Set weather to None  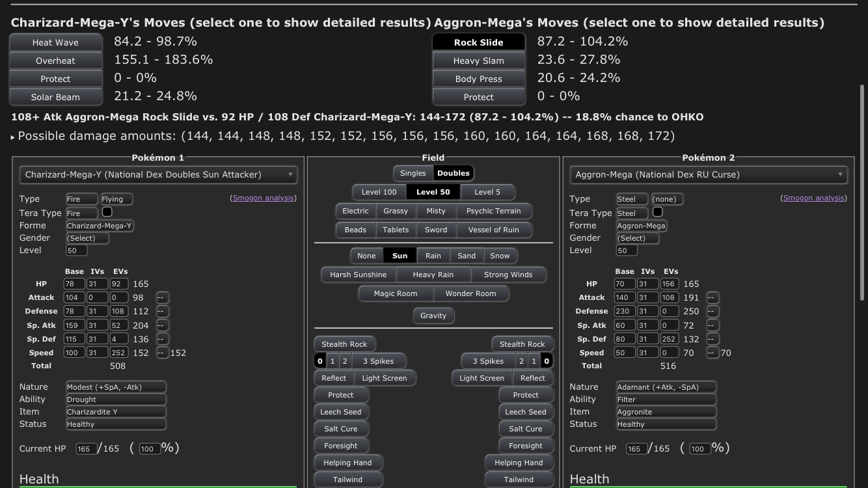366,256
